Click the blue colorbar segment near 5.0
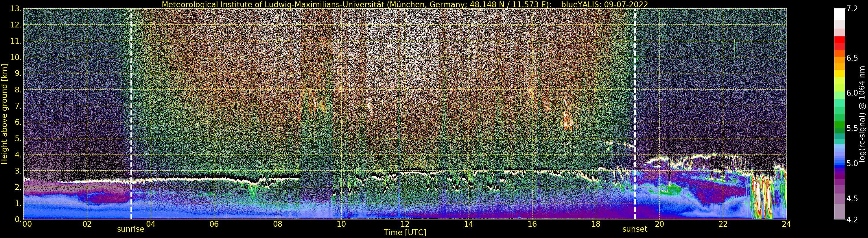868x238 pixels. (x=839, y=164)
